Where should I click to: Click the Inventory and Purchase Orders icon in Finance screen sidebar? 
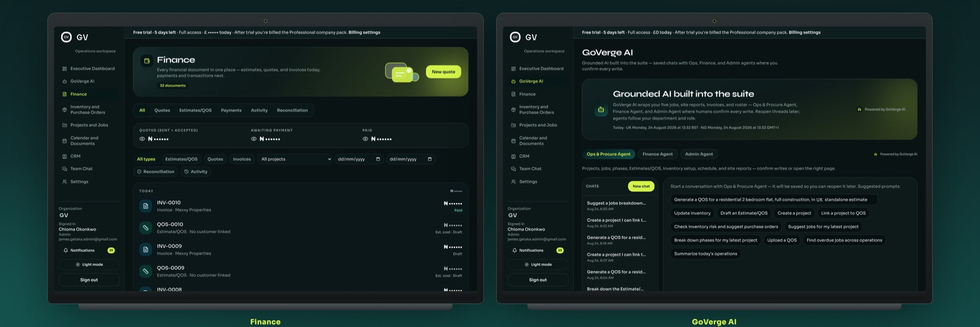click(x=65, y=110)
